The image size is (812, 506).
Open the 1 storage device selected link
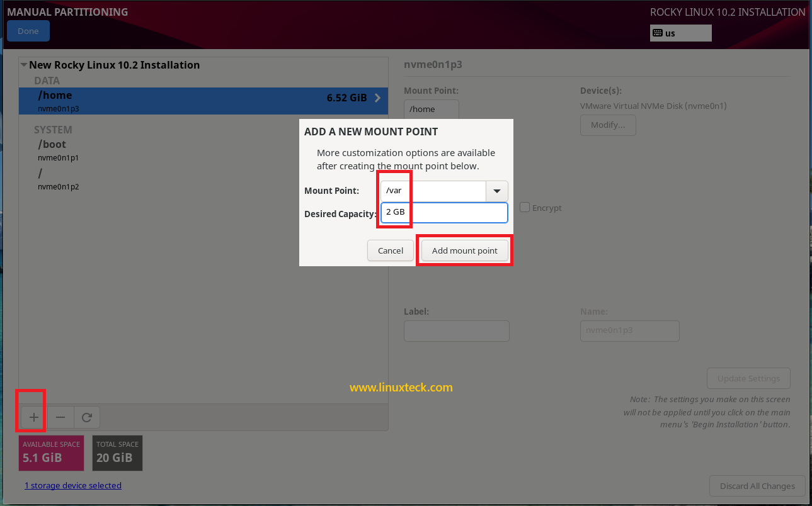[73, 485]
